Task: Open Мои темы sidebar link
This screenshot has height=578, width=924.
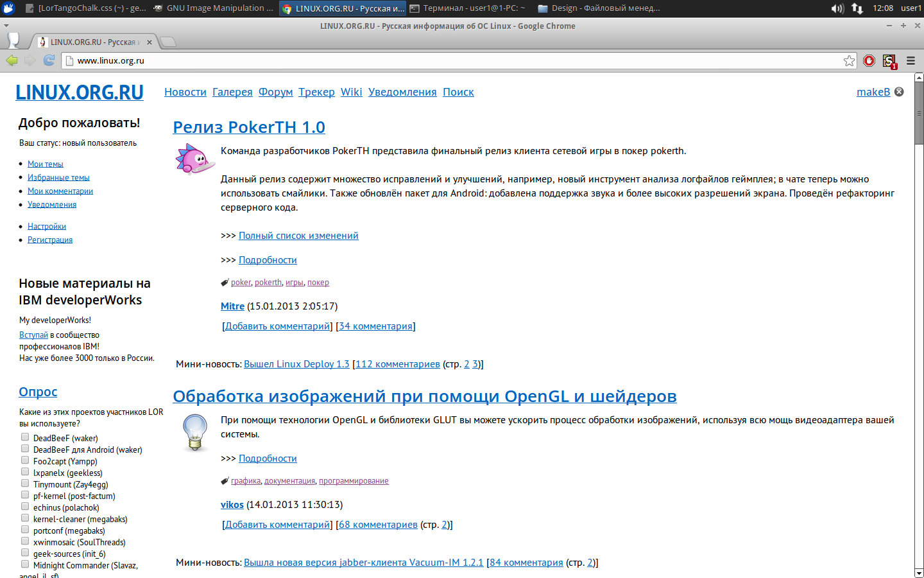Action: pyautogui.click(x=46, y=164)
